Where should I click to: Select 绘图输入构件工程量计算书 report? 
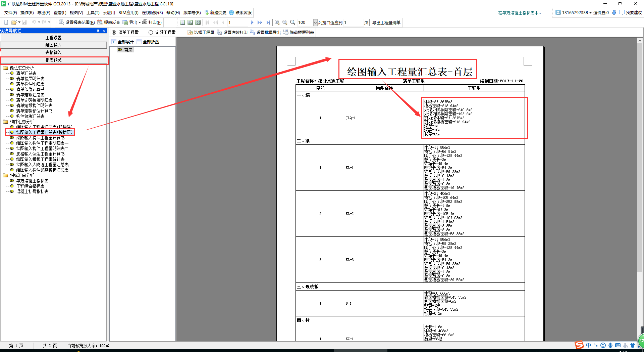coord(40,138)
